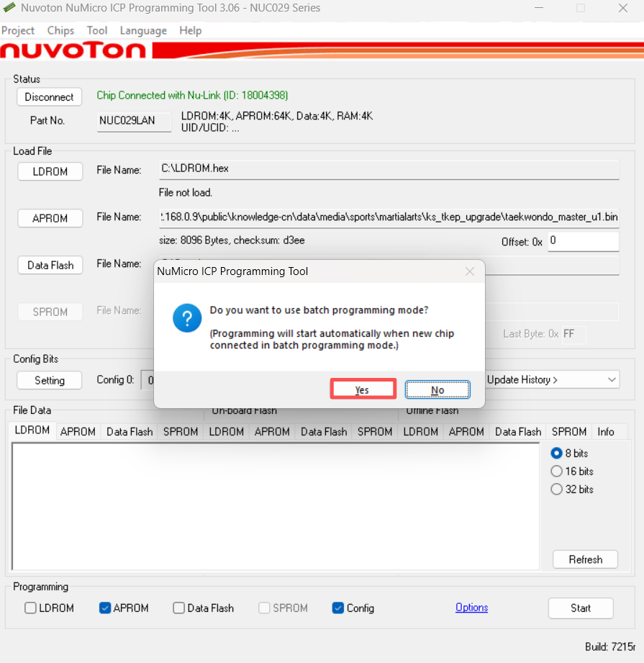Click the APROM Offset input field
The image size is (644, 663).
click(583, 242)
